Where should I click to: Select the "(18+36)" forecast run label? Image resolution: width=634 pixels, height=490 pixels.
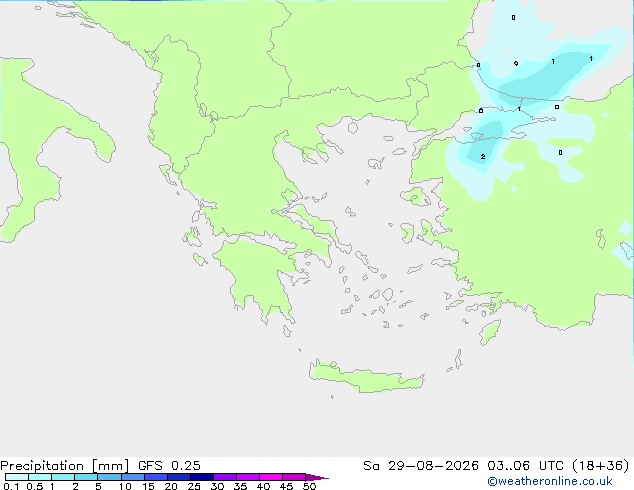601,466
